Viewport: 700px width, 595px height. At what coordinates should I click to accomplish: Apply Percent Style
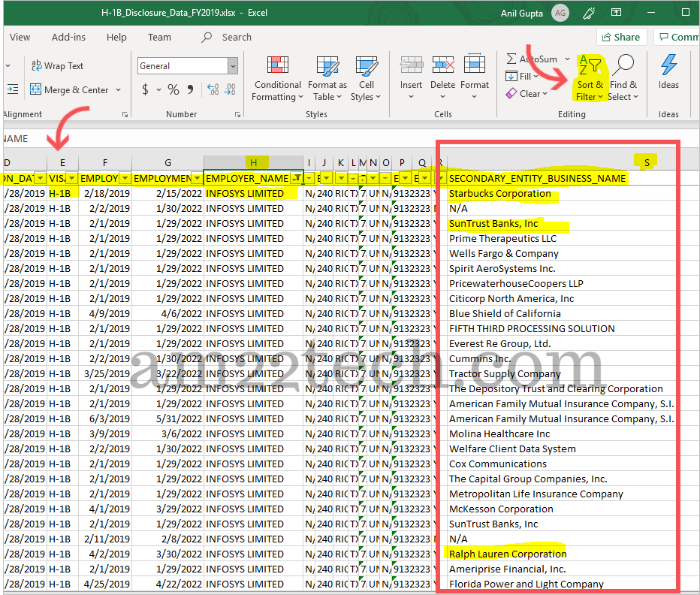pyautogui.click(x=173, y=90)
